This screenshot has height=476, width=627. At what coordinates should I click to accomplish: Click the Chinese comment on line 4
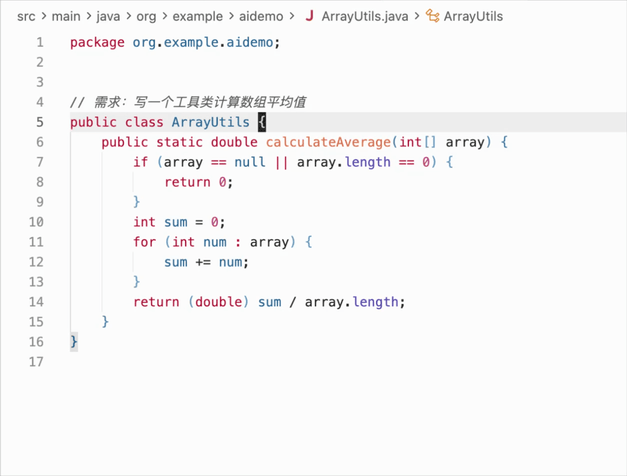pos(188,102)
